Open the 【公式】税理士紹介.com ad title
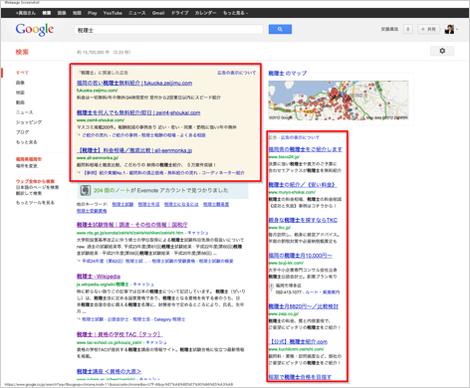 coord(298,342)
